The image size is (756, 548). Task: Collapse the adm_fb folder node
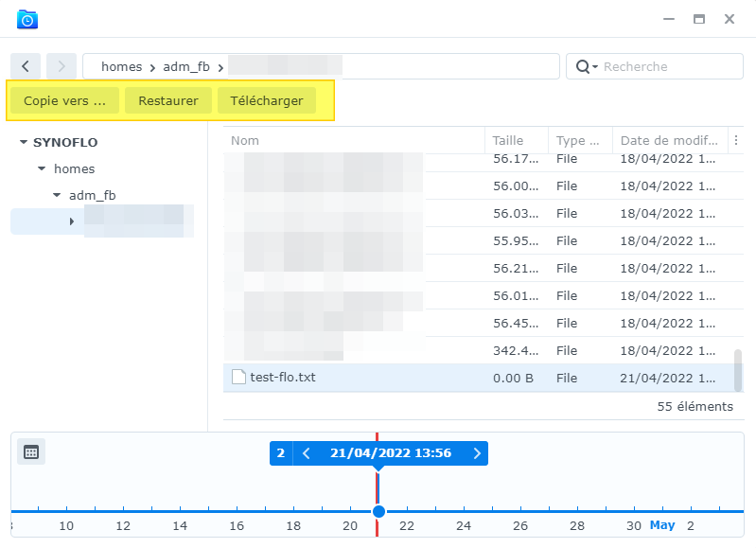click(57, 195)
